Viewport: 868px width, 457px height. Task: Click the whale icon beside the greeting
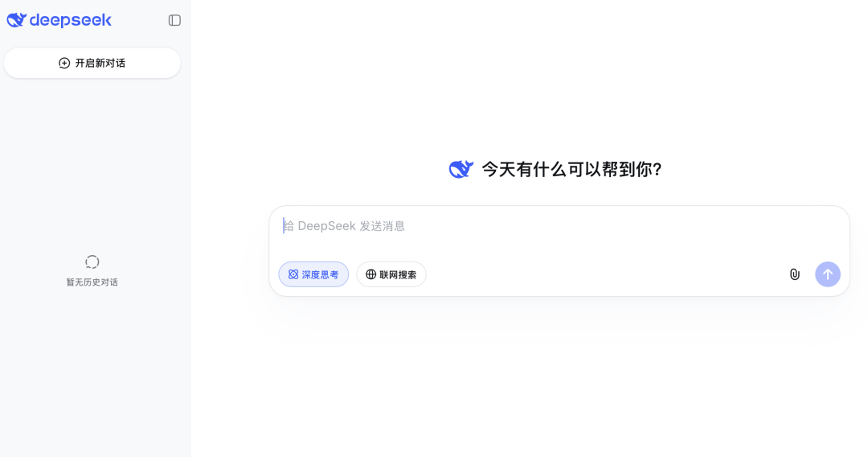pyautogui.click(x=461, y=169)
